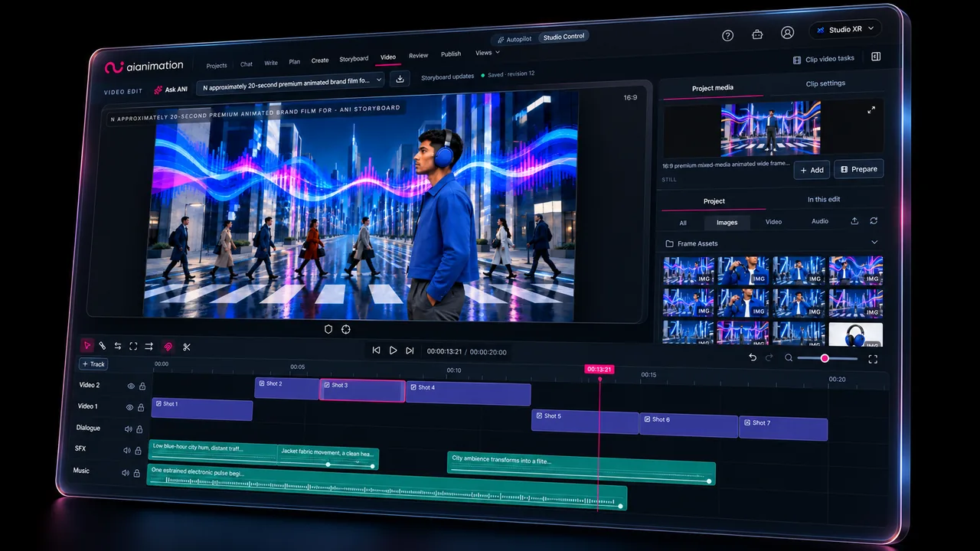Hide the Video 1 track
980x551 pixels.
pos(129,408)
